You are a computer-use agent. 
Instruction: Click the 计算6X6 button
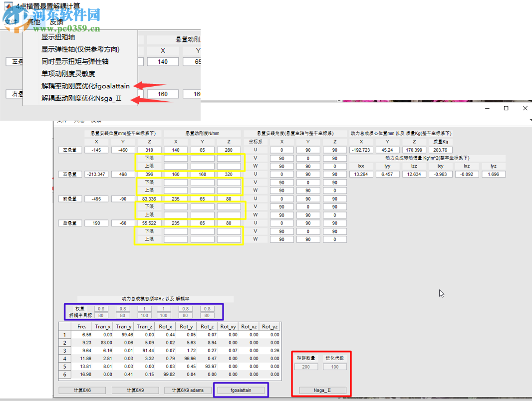[x=82, y=390]
